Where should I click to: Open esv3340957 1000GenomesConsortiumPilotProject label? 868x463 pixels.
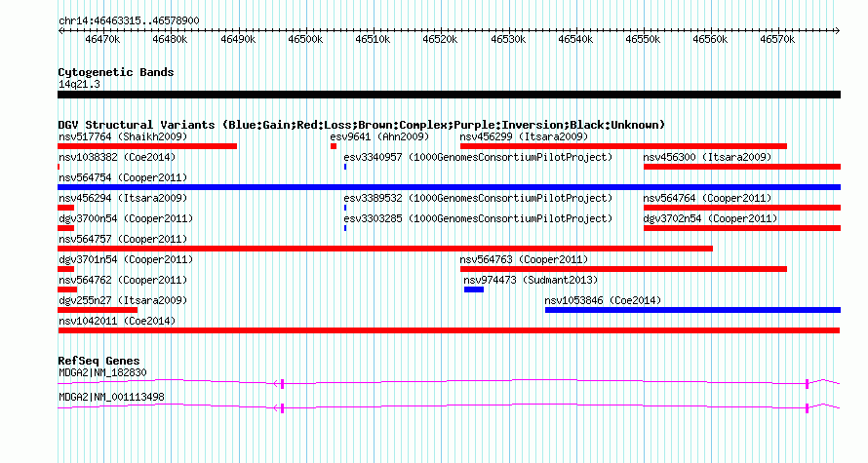click(478, 157)
